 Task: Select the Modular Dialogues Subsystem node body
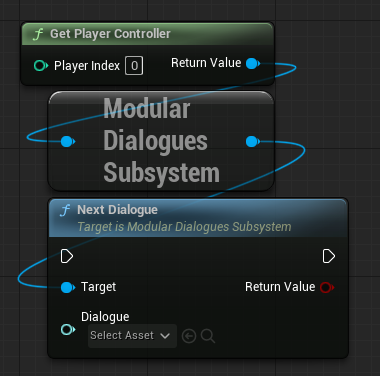click(161, 141)
